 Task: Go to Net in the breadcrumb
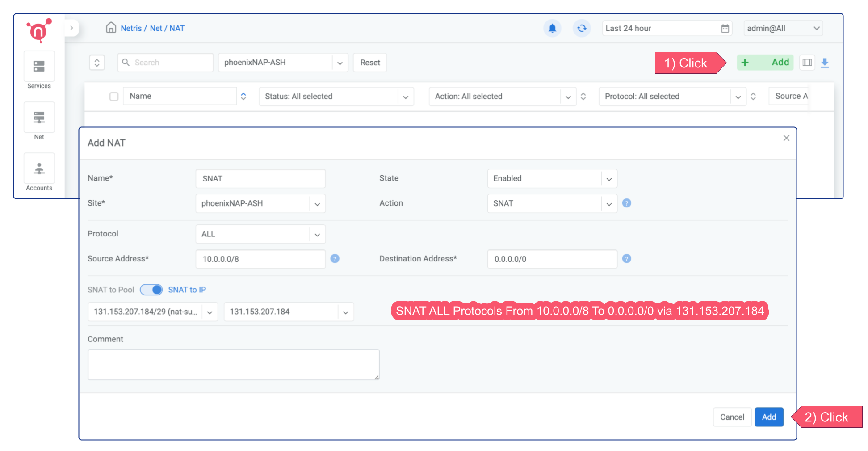156,28
